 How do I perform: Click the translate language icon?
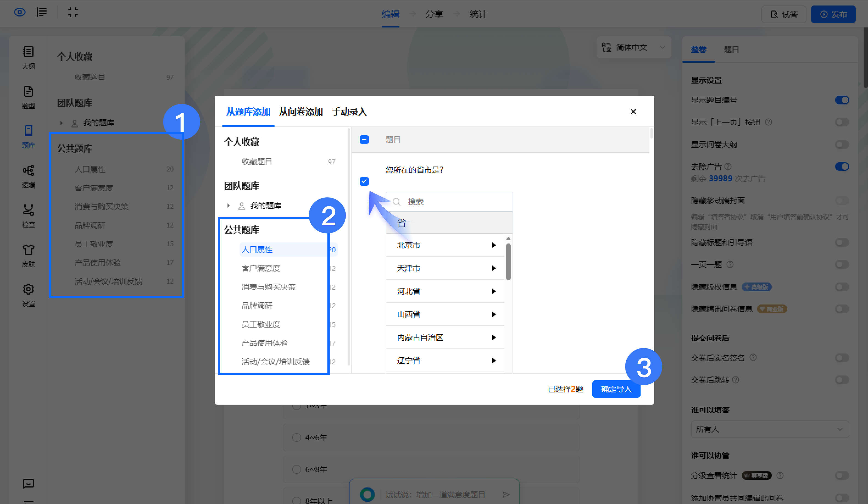(x=606, y=47)
